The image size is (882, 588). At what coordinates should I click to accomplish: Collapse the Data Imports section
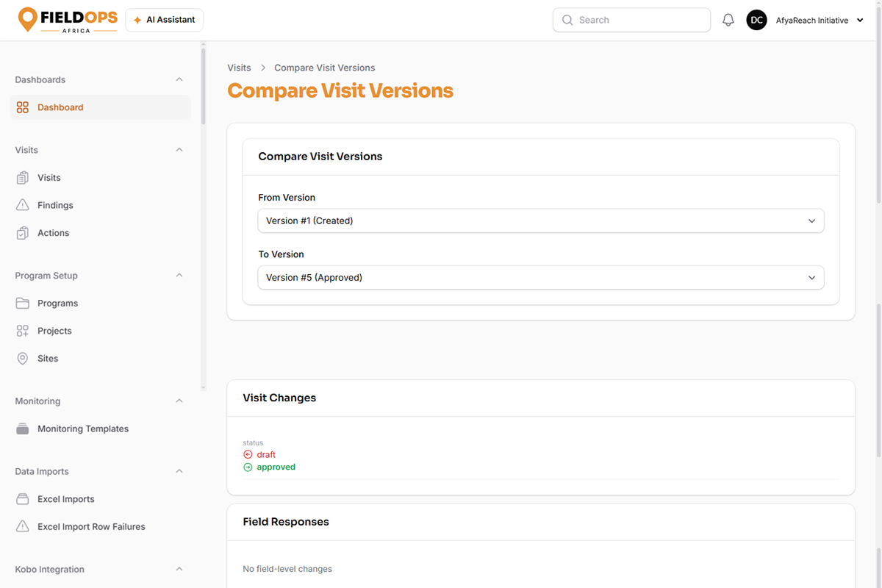[x=179, y=472]
